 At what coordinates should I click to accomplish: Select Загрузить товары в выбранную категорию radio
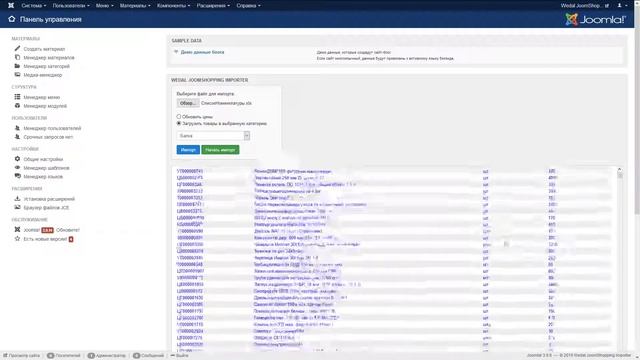(x=179, y=123)
